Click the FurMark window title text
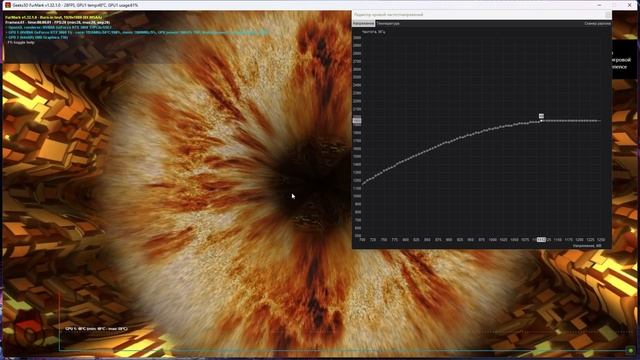Screen dimensions: 640x360 (x=76, y=5)
